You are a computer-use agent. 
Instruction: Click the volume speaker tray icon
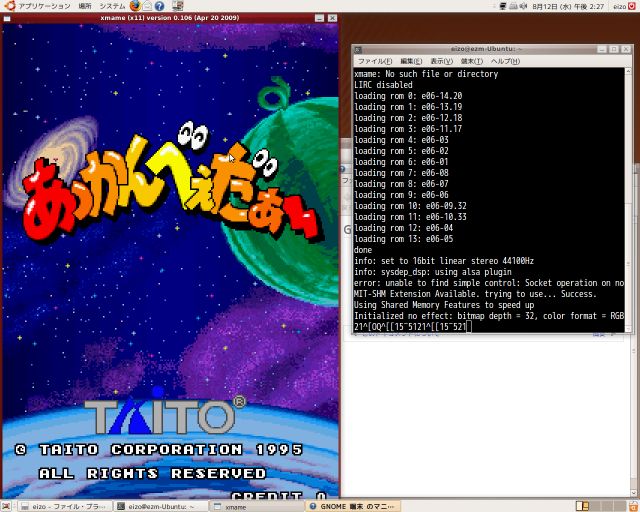pos(523,6)
